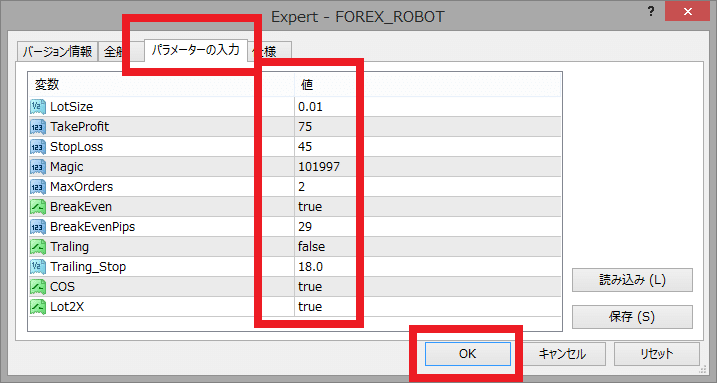This screenshot has height=383, width=717.
Task: Select the Trailing_Stop variable name
Action: tap(88, 266)
